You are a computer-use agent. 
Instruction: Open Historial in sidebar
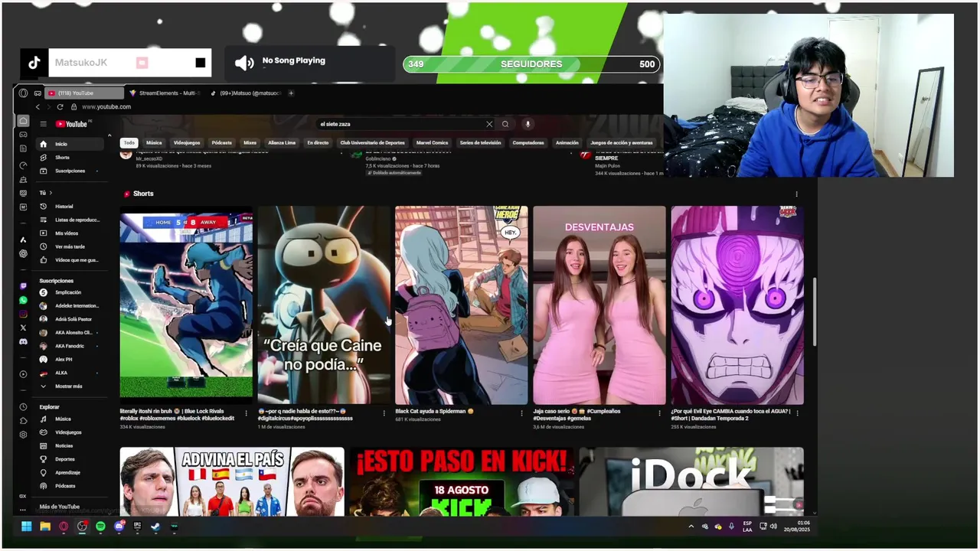click(70, 207)
